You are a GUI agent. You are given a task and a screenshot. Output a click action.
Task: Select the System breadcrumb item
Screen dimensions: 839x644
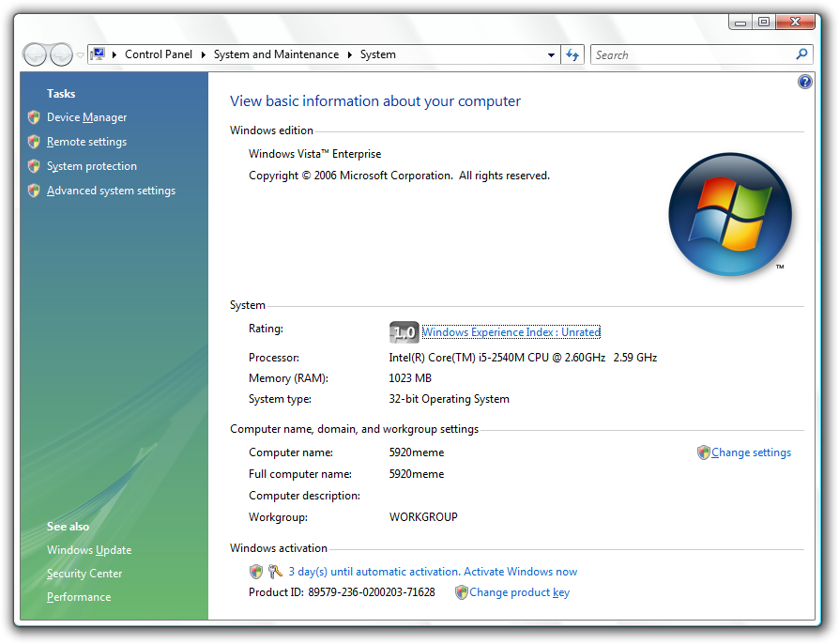(x=378, y=54)
